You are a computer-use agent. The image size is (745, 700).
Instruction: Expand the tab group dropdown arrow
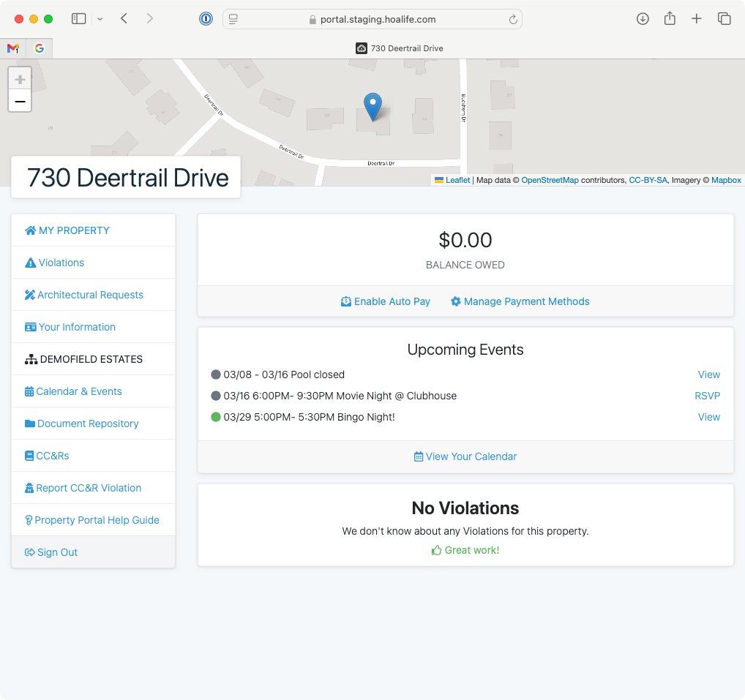[100, 19]
